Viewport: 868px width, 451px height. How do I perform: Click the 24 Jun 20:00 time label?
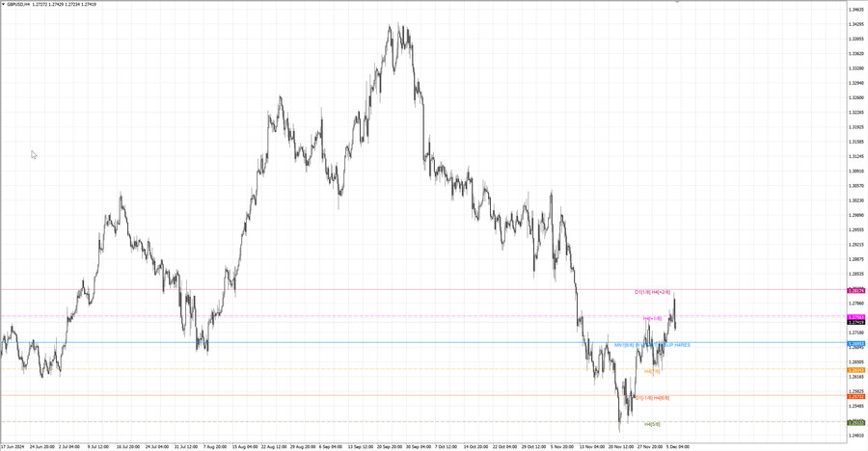pyautogui.click(x=42, y=446)
